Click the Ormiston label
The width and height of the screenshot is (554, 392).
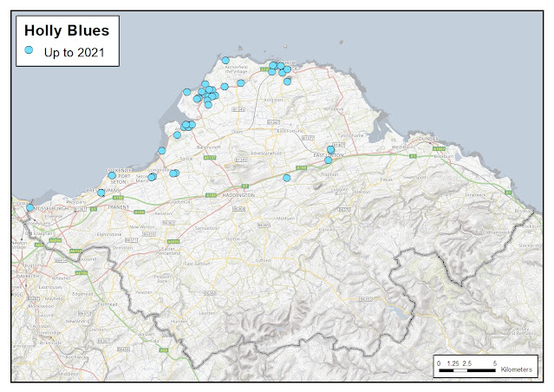coord(123,248)
